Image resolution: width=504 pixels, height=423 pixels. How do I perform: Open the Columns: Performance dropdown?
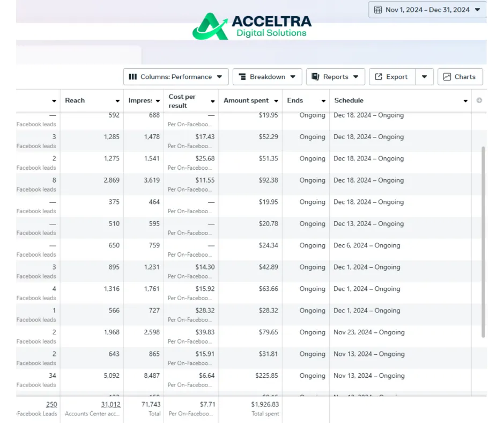(176, 77)
